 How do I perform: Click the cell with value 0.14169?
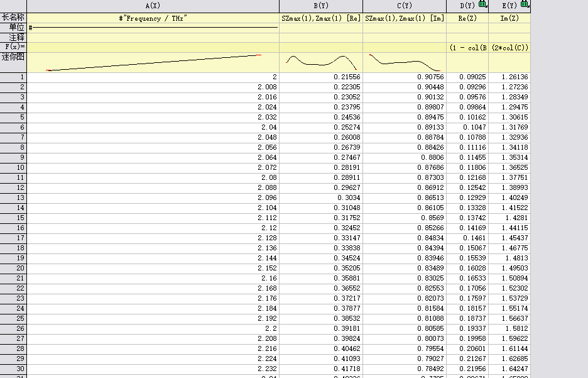(x=467, y=228)
